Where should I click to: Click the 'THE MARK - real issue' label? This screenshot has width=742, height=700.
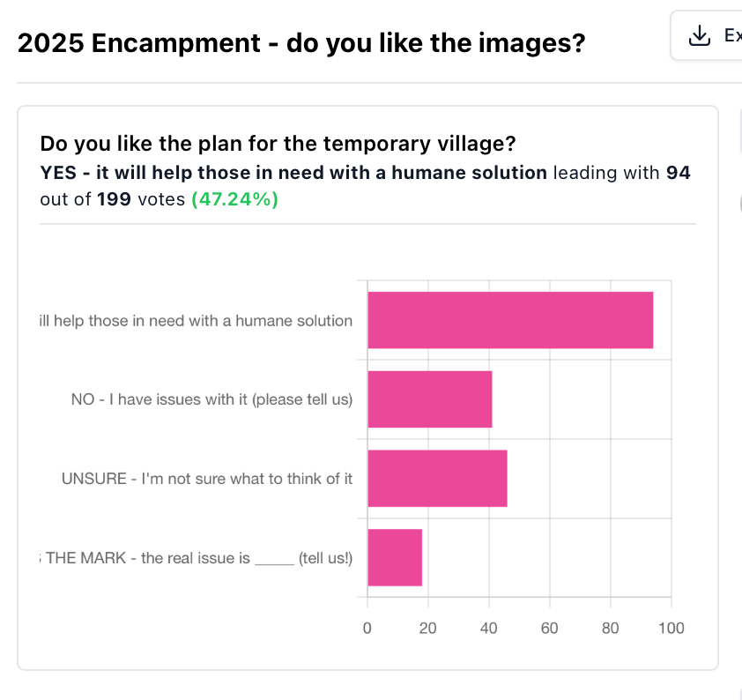[196, 558]
